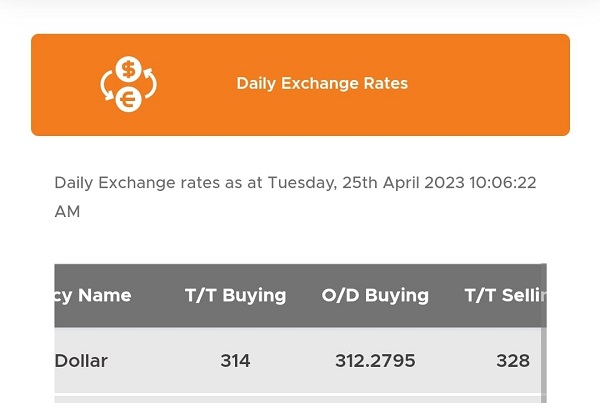Viewport: 600px width, 403px height.
Task: Click the gray table header bar
Action: pyautogui.click(x=300, y=295)
